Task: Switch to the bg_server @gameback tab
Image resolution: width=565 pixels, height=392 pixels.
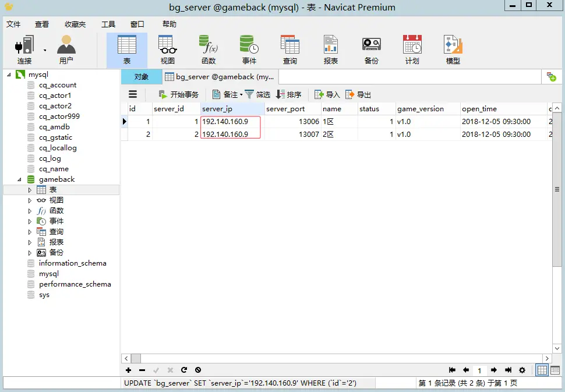Action: 220,77
